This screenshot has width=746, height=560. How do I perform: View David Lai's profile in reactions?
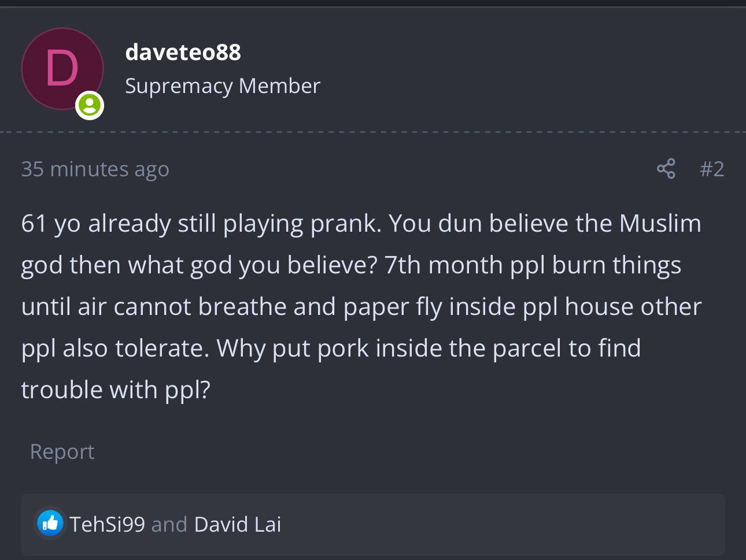(238, 524)
